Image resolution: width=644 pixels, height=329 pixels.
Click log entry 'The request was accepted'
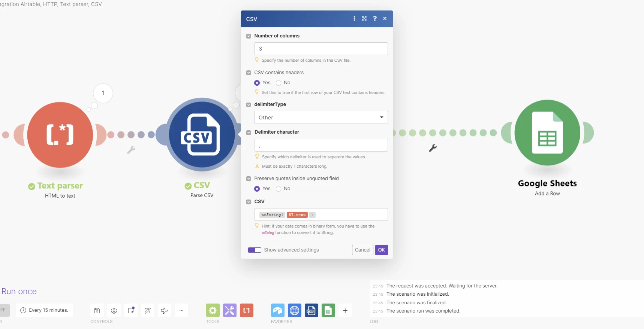pyautogui.click(x=442, y=286)
